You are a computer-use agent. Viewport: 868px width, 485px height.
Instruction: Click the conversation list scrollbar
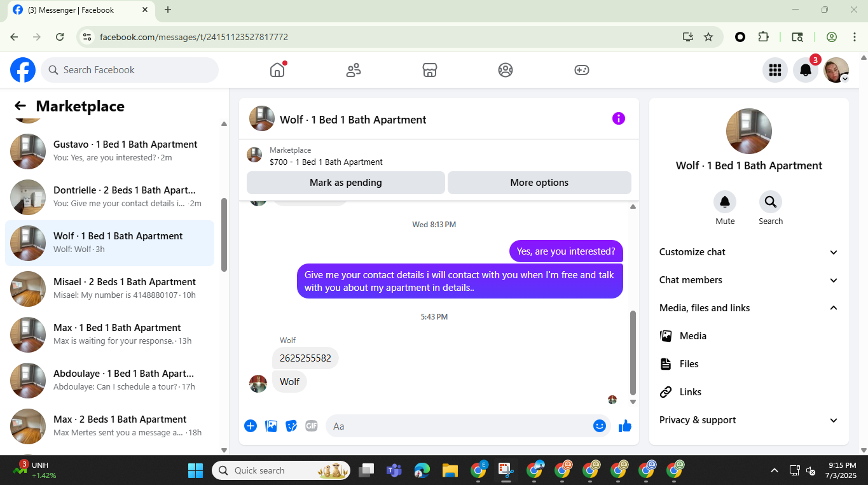[224, 235]
